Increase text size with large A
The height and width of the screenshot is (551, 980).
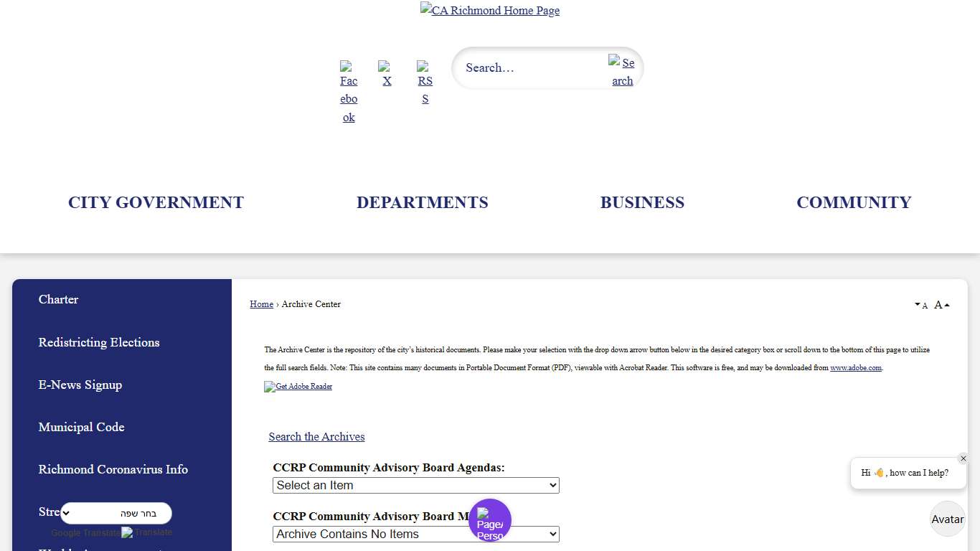941,305
